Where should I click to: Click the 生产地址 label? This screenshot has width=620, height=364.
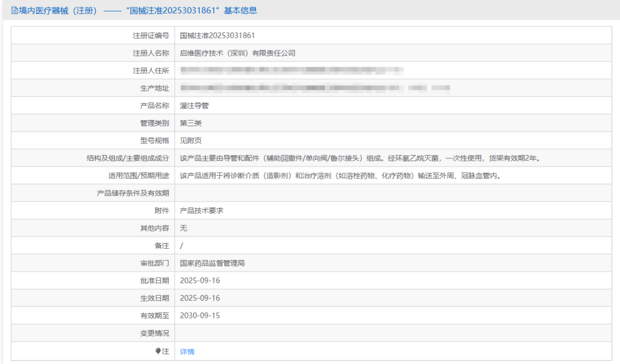click(x=154, y=88)
